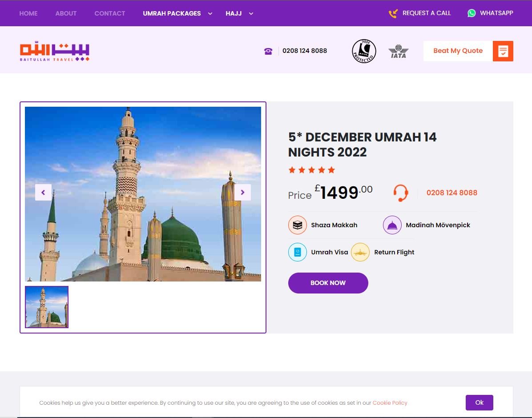Show next image with right arrow
Image resolution: width=532 pixels, height=418 pixels.
click(242, 193)
